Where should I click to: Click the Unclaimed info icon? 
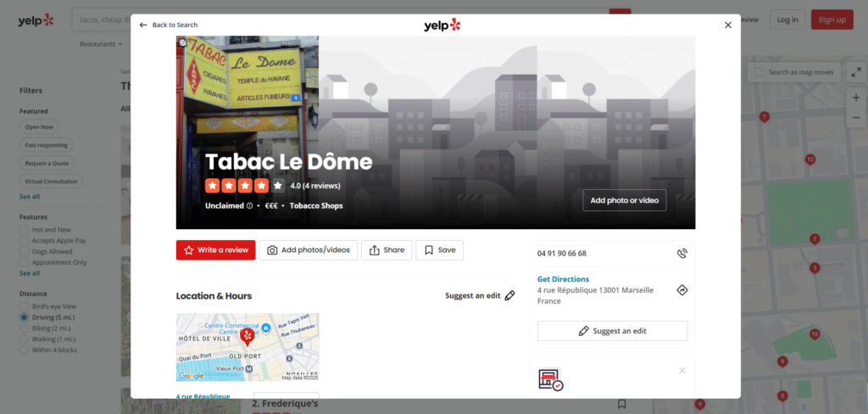point(250,205)
